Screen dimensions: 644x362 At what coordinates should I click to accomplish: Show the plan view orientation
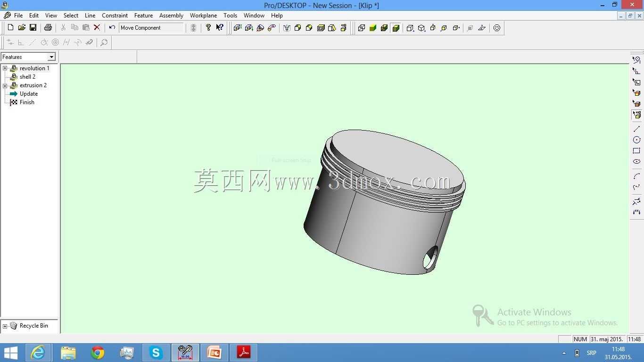pos(433,28)
